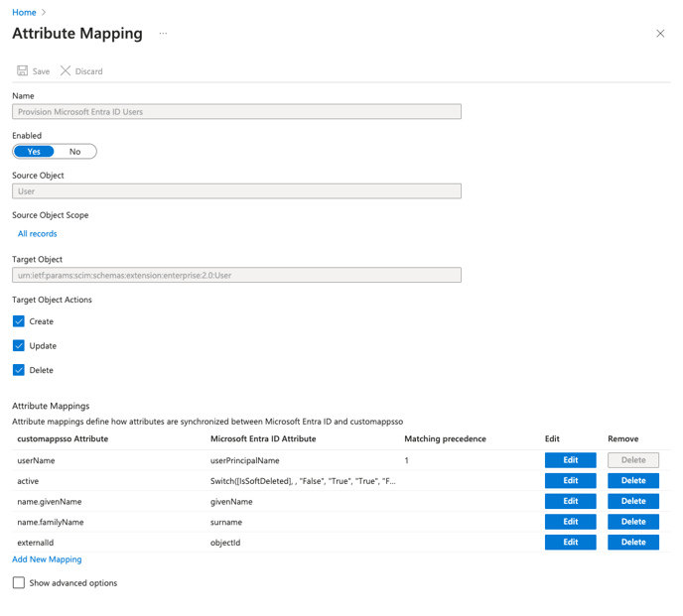Open the All records scope link
Image resolution: width=683 pixels, height=616 pixels.
tap(38, 234)
